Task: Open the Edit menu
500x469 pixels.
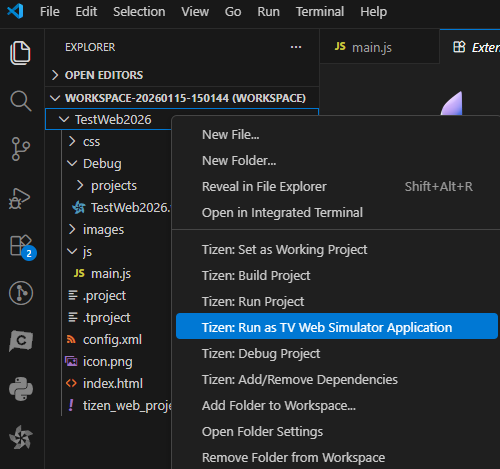Action: point(86,12)
